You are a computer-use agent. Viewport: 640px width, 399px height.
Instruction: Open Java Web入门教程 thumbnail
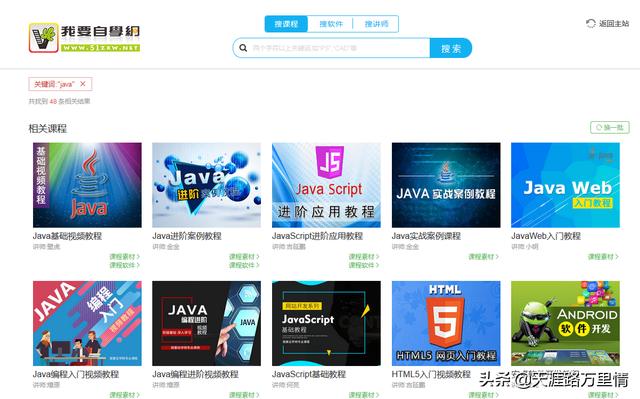[x=565, y=185]
